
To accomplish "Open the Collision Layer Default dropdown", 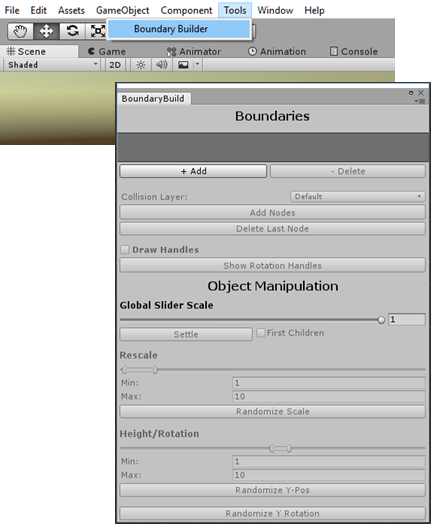I will pos(357,196).
